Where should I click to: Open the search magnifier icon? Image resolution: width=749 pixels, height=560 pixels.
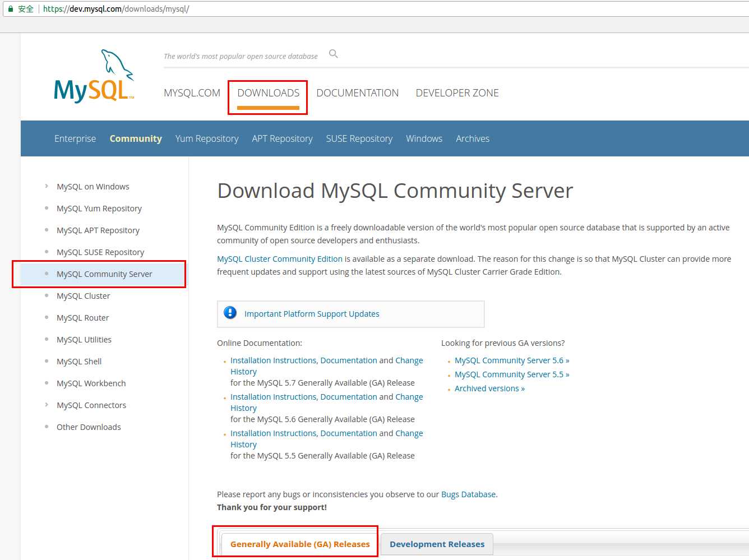pos(334,54)
